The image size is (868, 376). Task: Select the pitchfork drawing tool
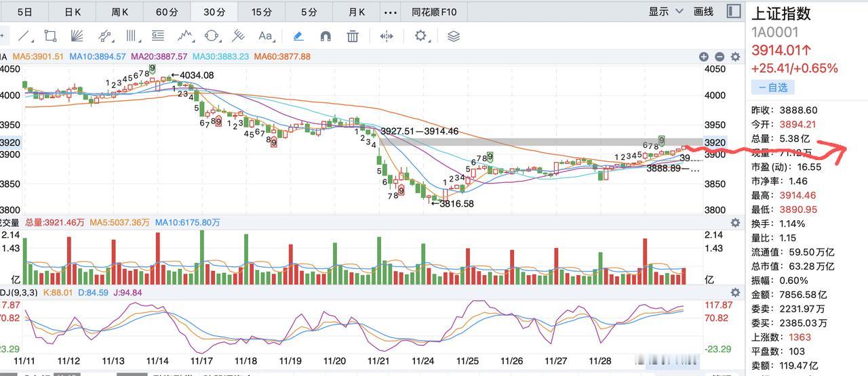click(x=239, y=36)
